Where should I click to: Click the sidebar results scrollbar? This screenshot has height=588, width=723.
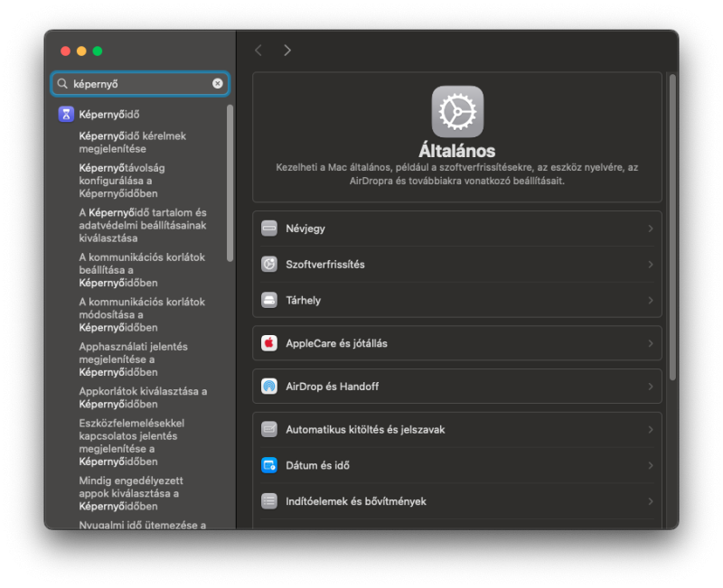[230, 183]
